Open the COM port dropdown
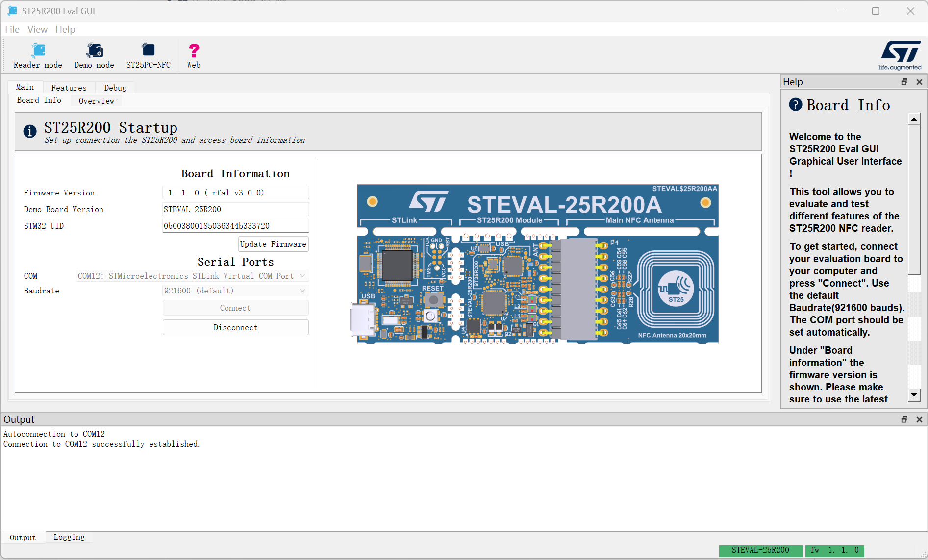Image resolution: width=928 pixels, height=560 pixels. pos(192,276)
